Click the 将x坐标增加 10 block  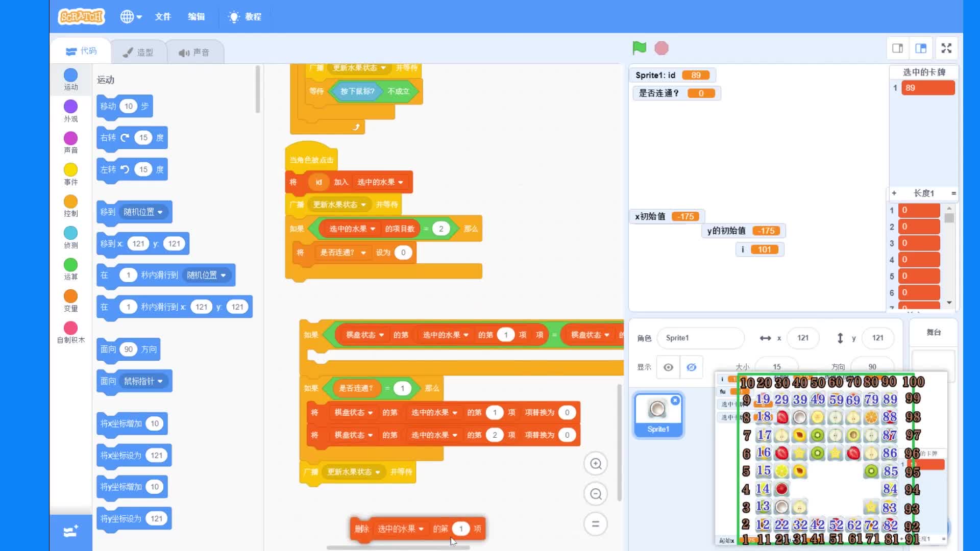(132, 423)
